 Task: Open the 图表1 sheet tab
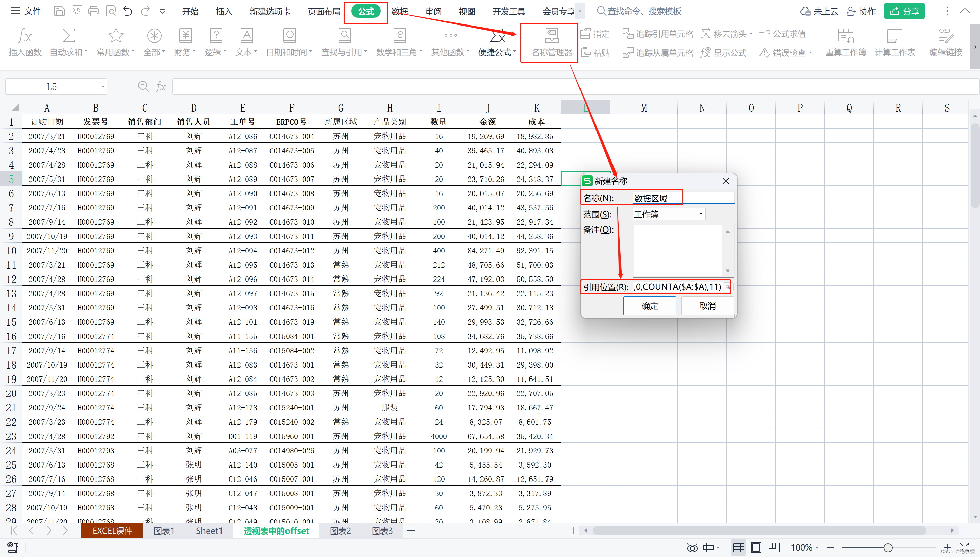164,530
